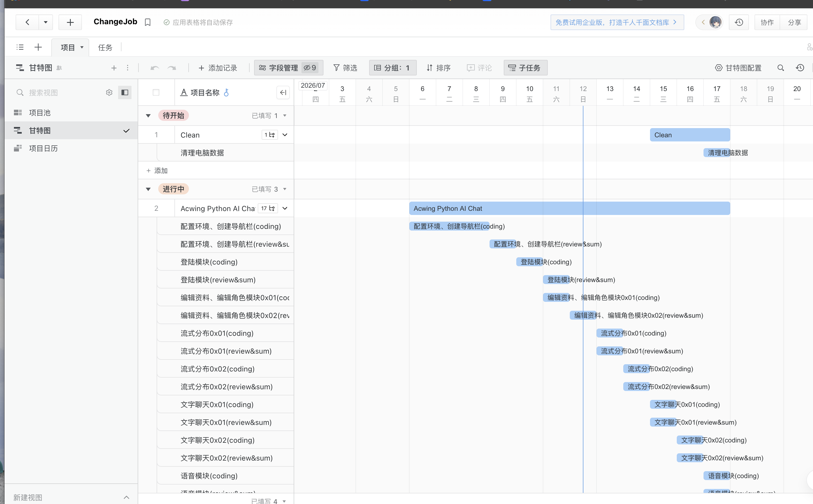This screenshot has height=504, width=813.
Task: Open the record history icon in toolbar
Action: click(x=800, y=68)
